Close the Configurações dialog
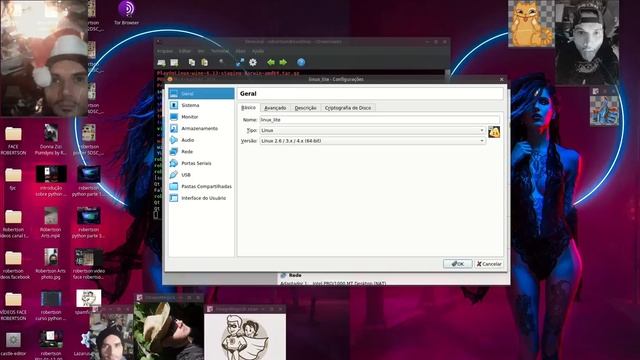Image resolution: width=640 pixels, height=360 pixels. [502, 79]
